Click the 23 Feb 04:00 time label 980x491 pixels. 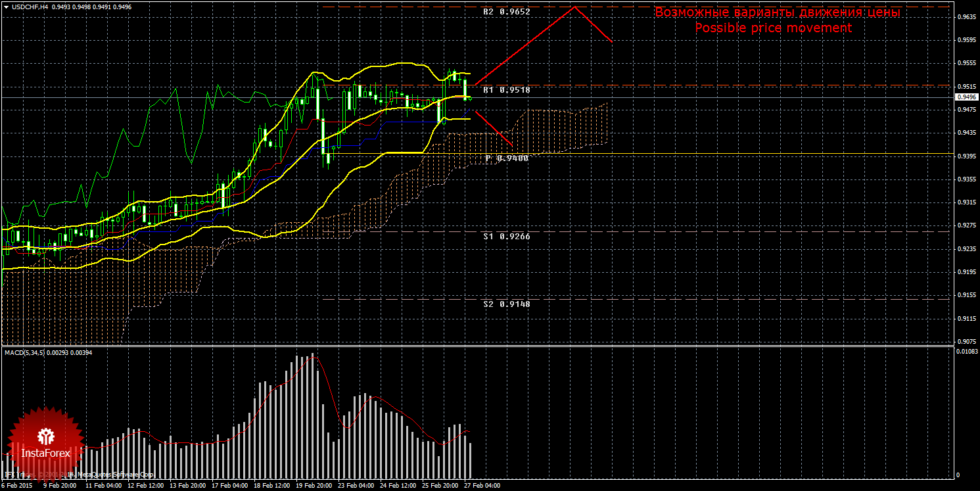tap(356, 486)
